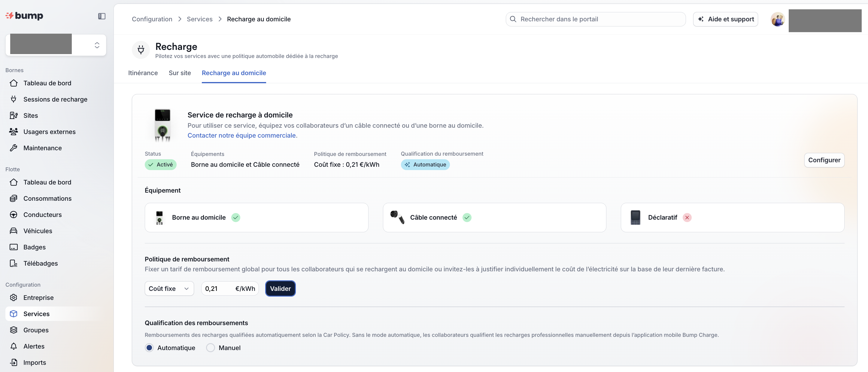Collapse the sidebar panel icon
The height and width of the screenshot is (372, 868).
(x=102, y=16)
